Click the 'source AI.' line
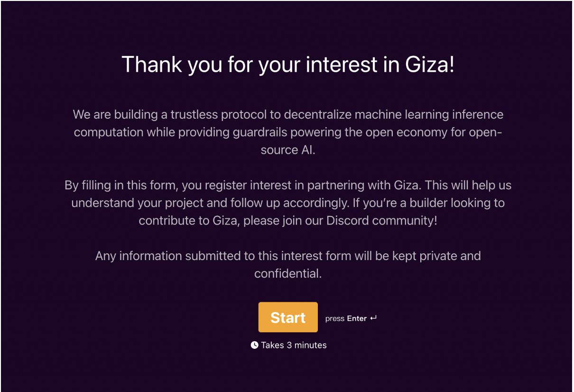The image size is (574, 392). 288,150
